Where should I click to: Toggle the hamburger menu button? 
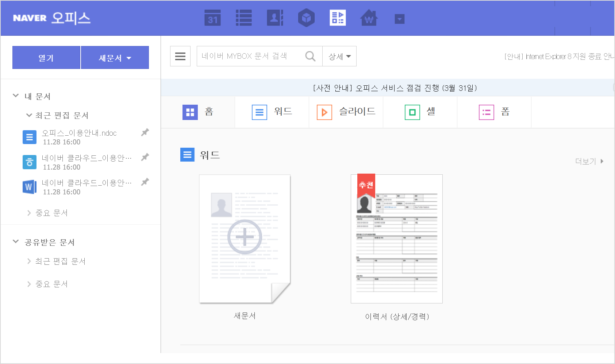(180, 56)
